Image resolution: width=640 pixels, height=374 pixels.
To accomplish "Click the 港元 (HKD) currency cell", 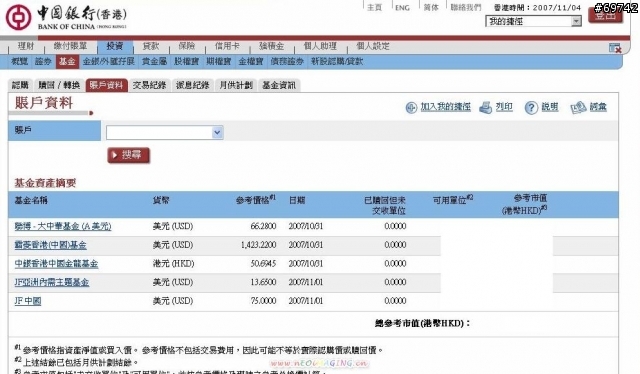I will coord(173,264).
